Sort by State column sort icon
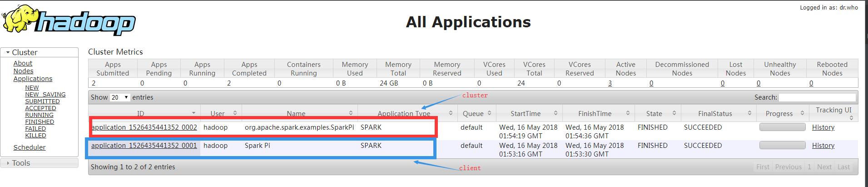Screen dimensions: 868x187 click(x=674, y=113)
